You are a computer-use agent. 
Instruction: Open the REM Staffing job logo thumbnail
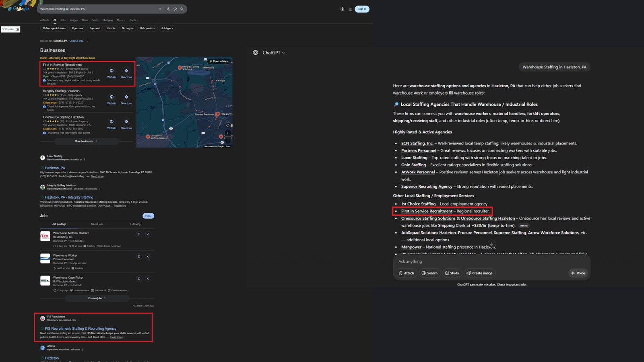point(45,237)
